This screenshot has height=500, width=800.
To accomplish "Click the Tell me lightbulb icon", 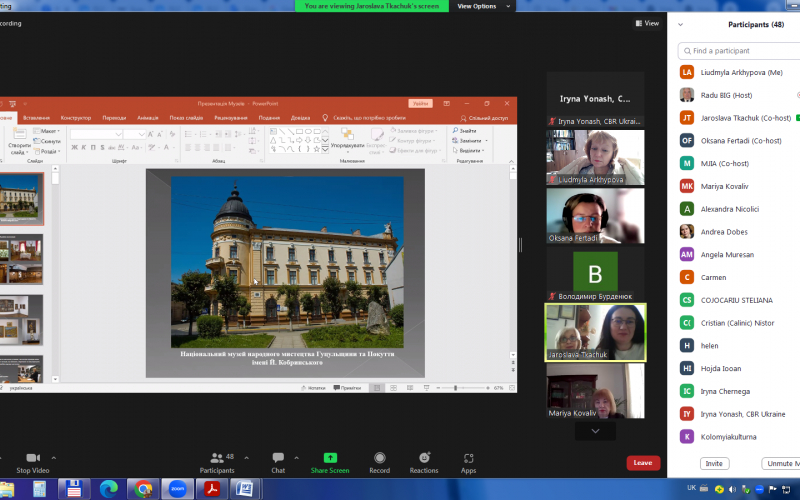I will click(x=325, y=118).
